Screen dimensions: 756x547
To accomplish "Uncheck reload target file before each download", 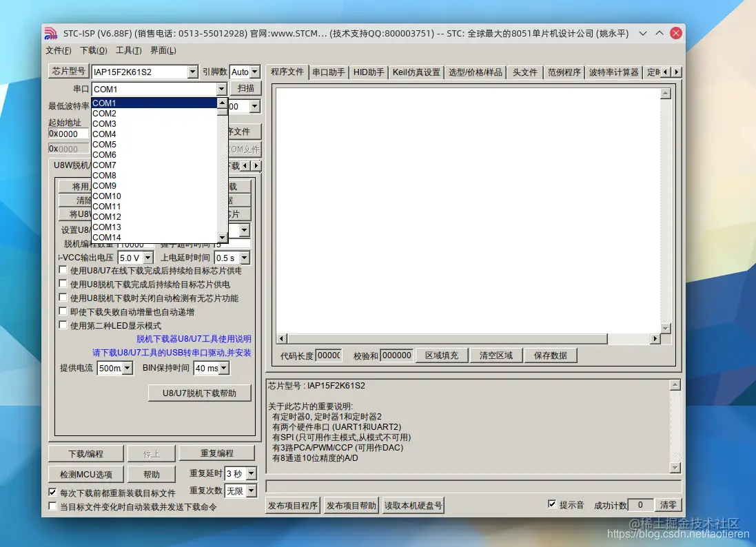I will pos(52,493).
